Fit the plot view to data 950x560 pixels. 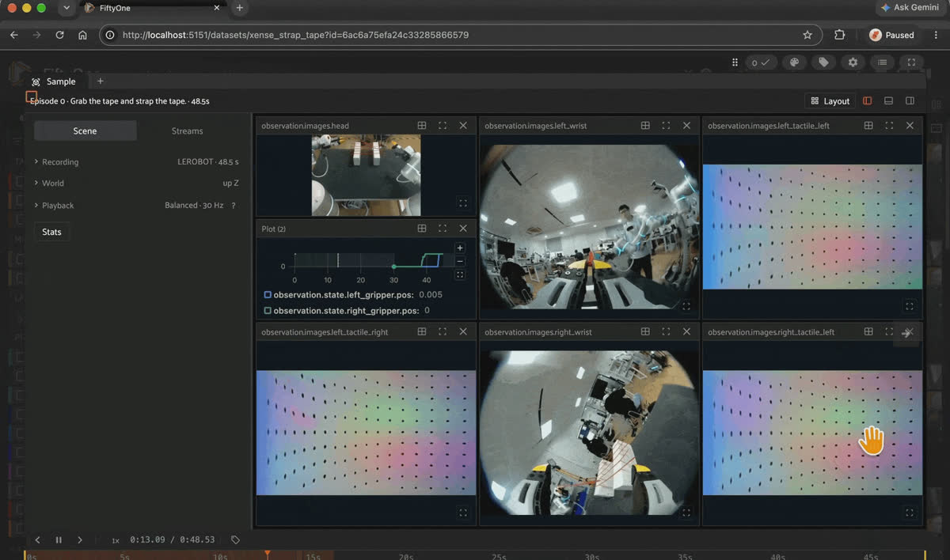[460, 274]
